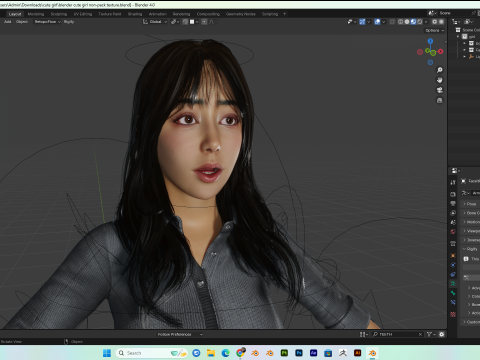Open the gizmo options dropdown arrow
The width and height of the screenshot is (480, 360).
click(368, 22)
